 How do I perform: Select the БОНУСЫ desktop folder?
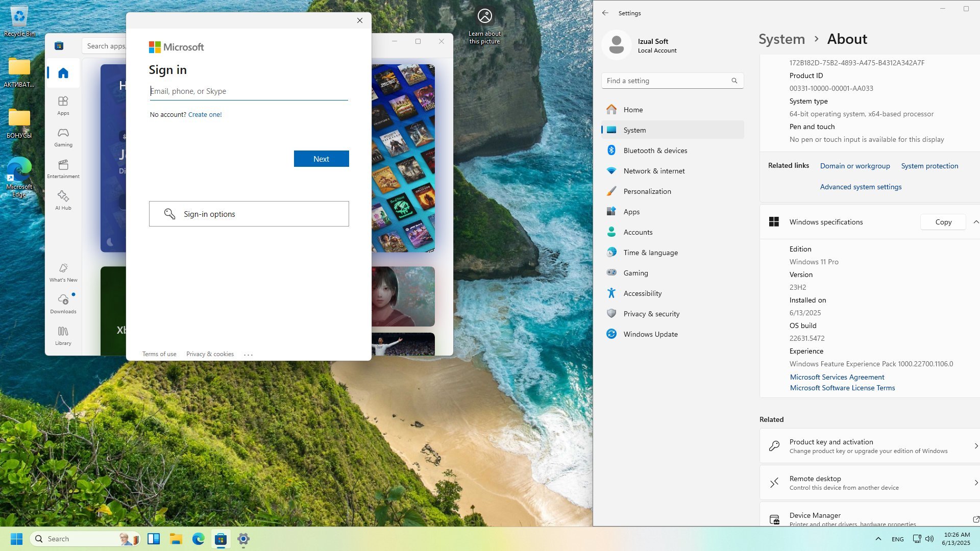19,123
